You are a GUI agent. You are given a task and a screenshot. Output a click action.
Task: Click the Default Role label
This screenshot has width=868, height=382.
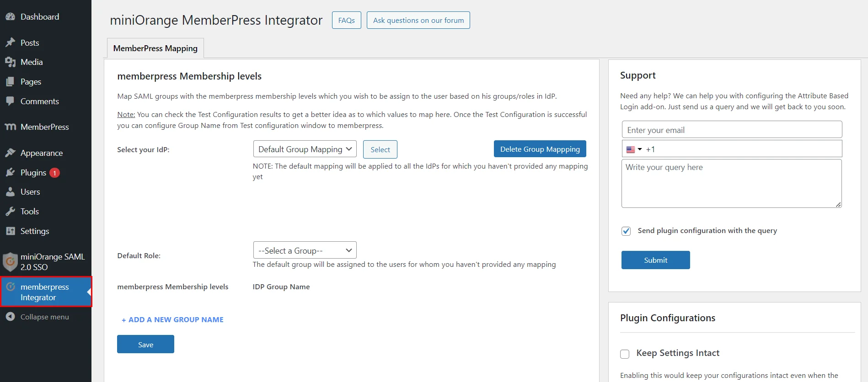click(x=139, y=255)
